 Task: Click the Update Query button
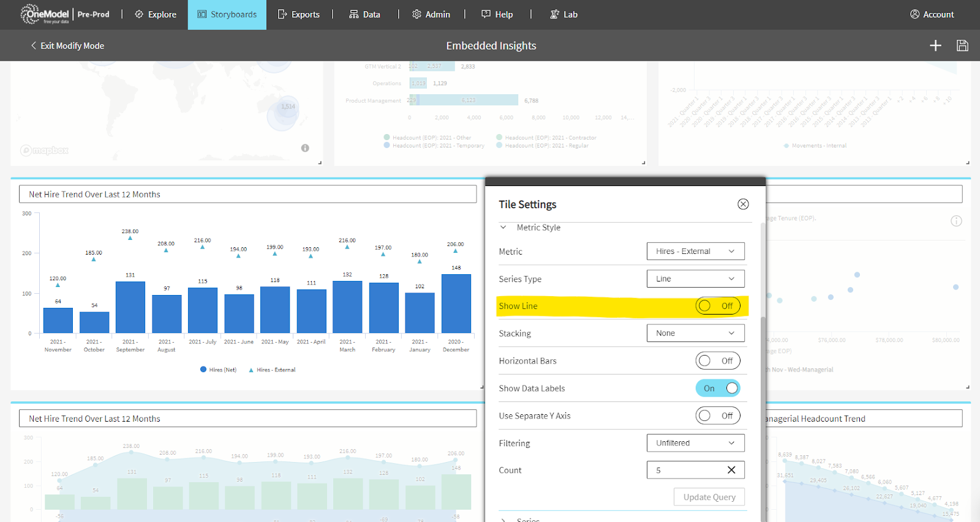point(709,497)
